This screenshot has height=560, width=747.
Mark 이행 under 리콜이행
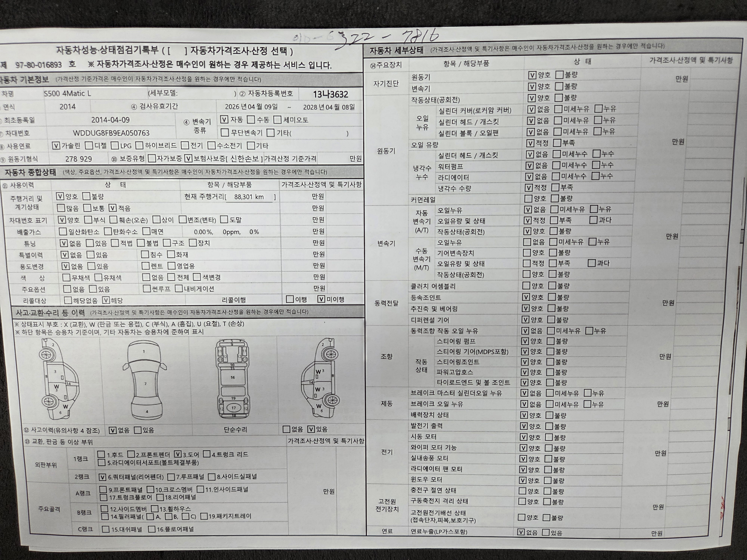pos(290,299)
